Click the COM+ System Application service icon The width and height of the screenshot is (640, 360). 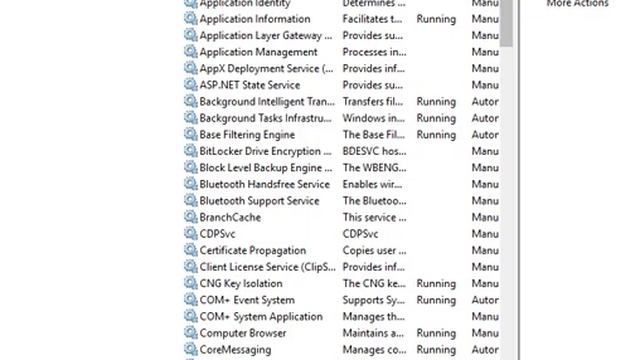coord(191,316)
